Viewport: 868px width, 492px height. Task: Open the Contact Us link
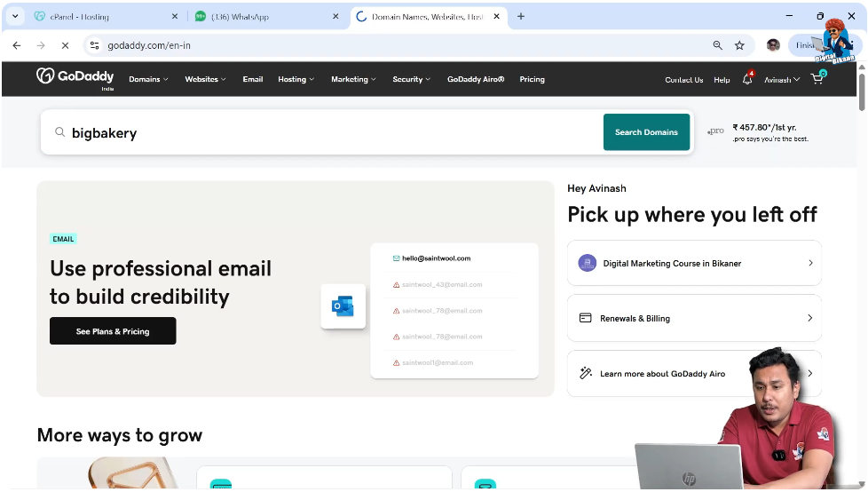point(683,80)
